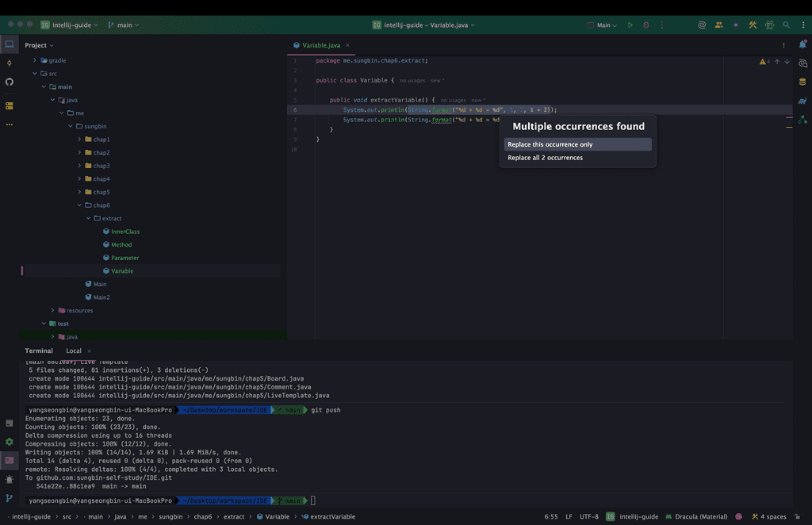
Task: Open Search Everywhere magnifier icon
Action: point(787,25)
